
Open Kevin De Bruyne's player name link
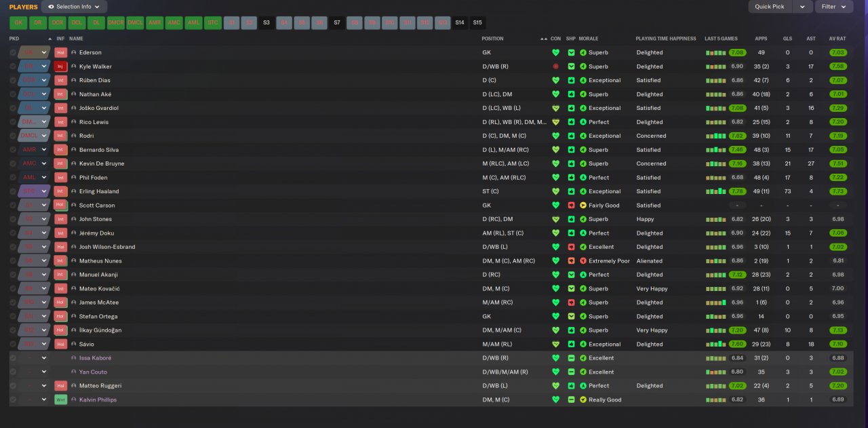click(102, 163)
